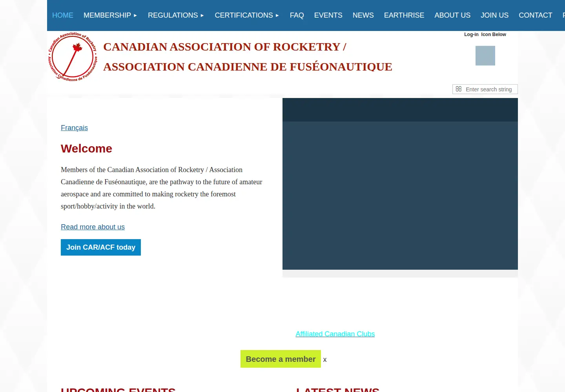Open the EARTHRISE page
The width and height of the screenshot is (565, 392).
coord(404,15)
